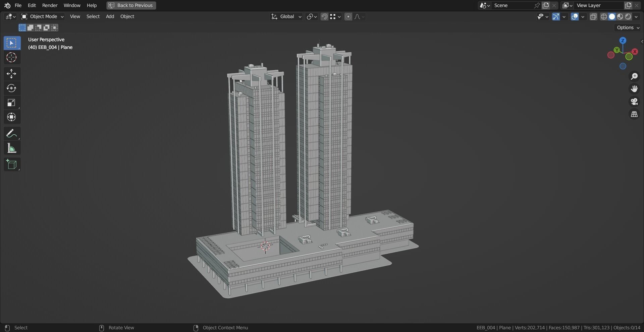Screen dimensions: 644x332
Task: Click the Zoom view icon
Action: coord(634,76)
